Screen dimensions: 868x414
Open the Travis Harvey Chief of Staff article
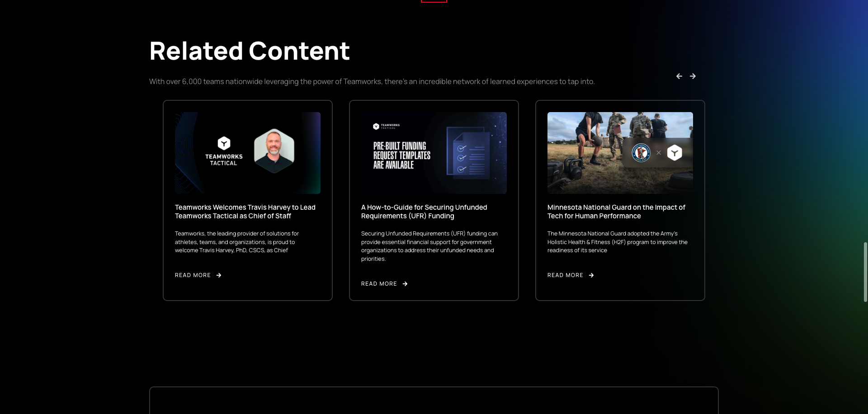(x=245, y=212)
